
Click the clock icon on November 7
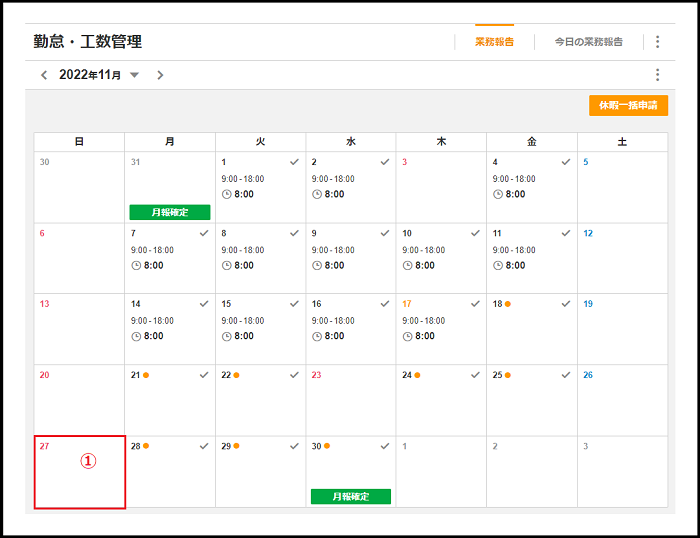coord(136,265)
